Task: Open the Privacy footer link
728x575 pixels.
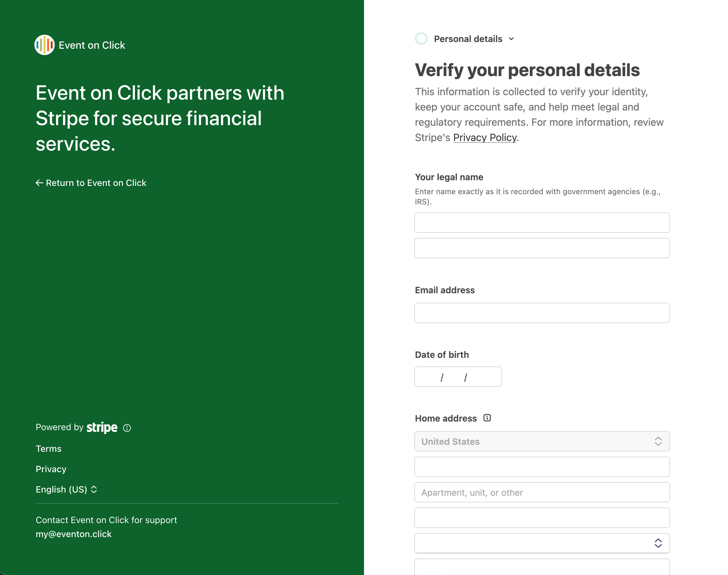Action: (51, 469)
